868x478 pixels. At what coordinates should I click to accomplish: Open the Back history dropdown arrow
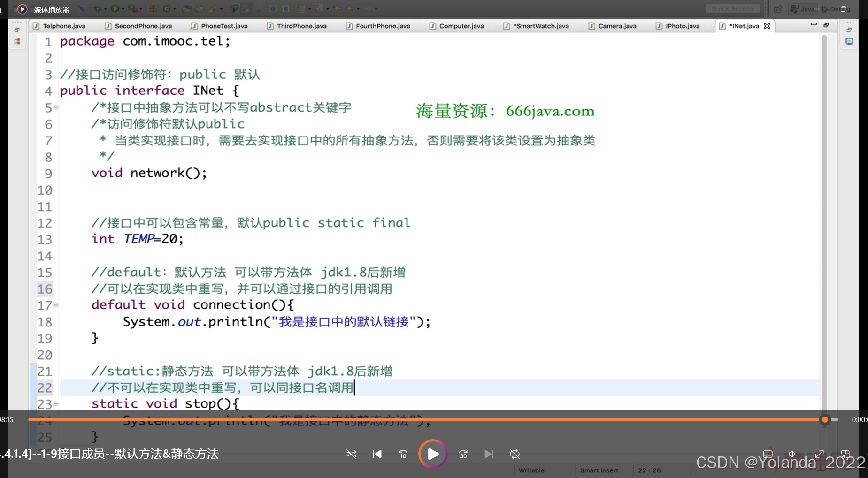tap(358, 9)
